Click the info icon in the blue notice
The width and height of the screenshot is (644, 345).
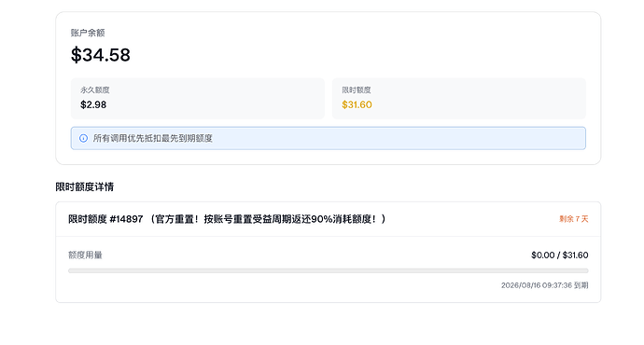point(83,138)
